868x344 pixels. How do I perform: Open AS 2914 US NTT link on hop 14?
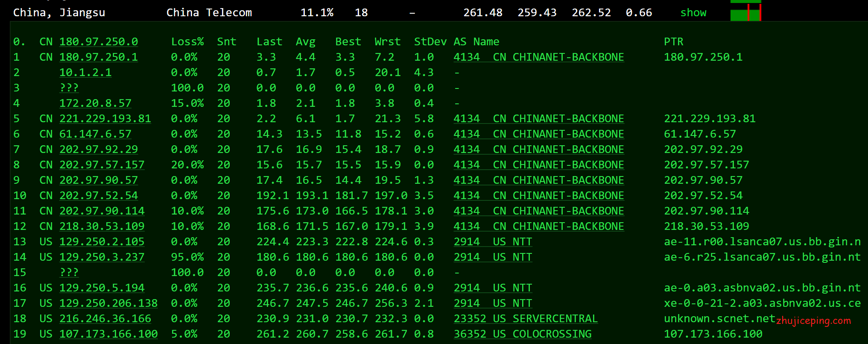493,257
